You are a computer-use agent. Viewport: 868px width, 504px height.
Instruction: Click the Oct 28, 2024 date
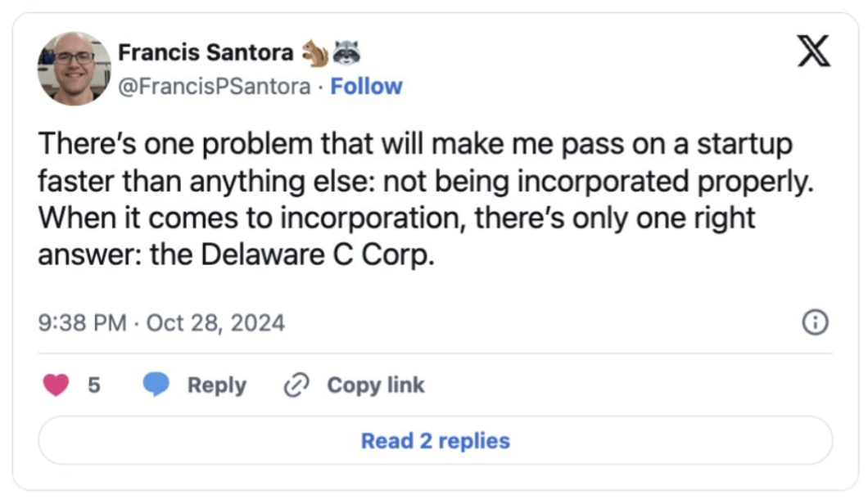pos(215,323)
